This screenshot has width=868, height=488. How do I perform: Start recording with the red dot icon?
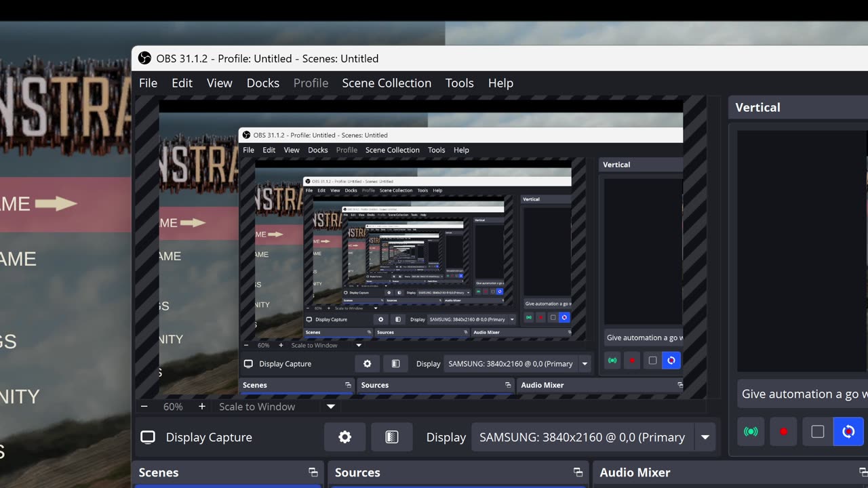[784, 432]
